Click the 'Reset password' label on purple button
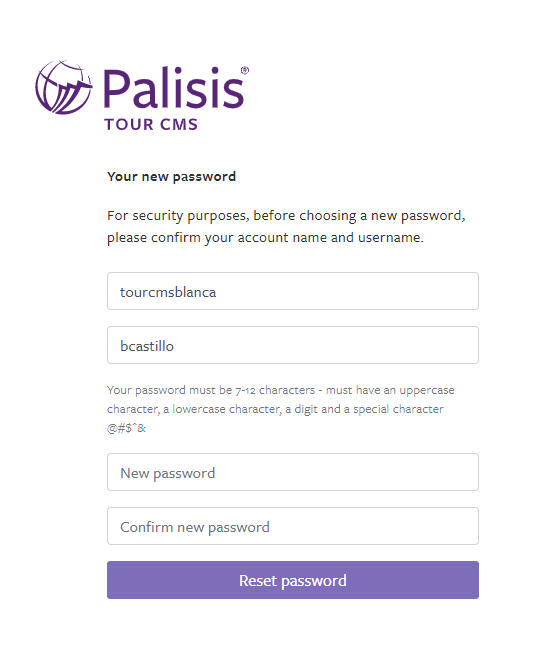This screenshot has width=551, height=648. pyautogui.click(x=293, y=581)
